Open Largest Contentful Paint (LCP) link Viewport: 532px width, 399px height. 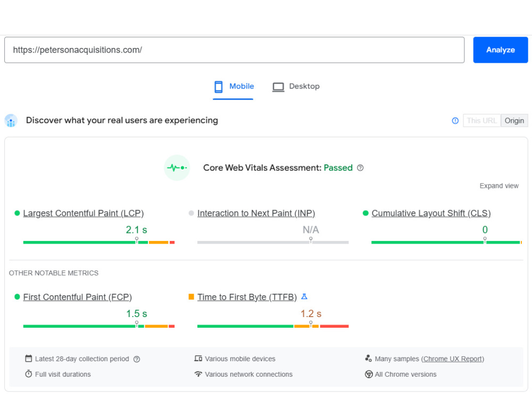pyautogui.click(x=84, y=213)
